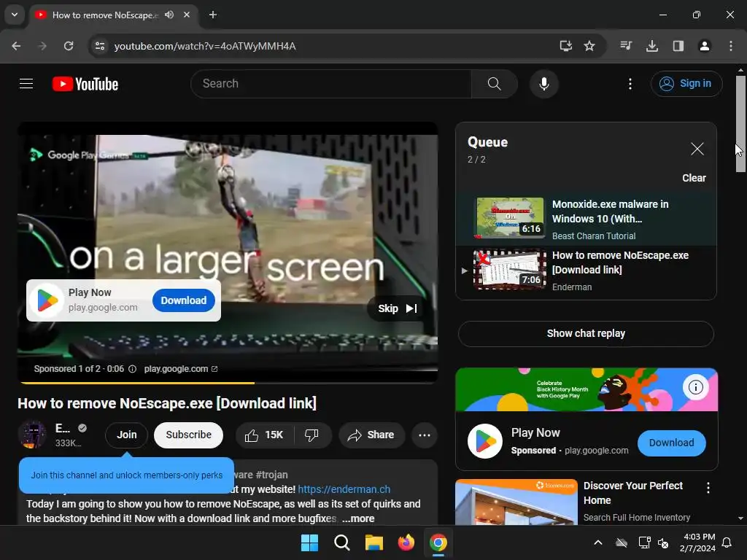
Task: Open volume muted tray icon
Action: 662,542
